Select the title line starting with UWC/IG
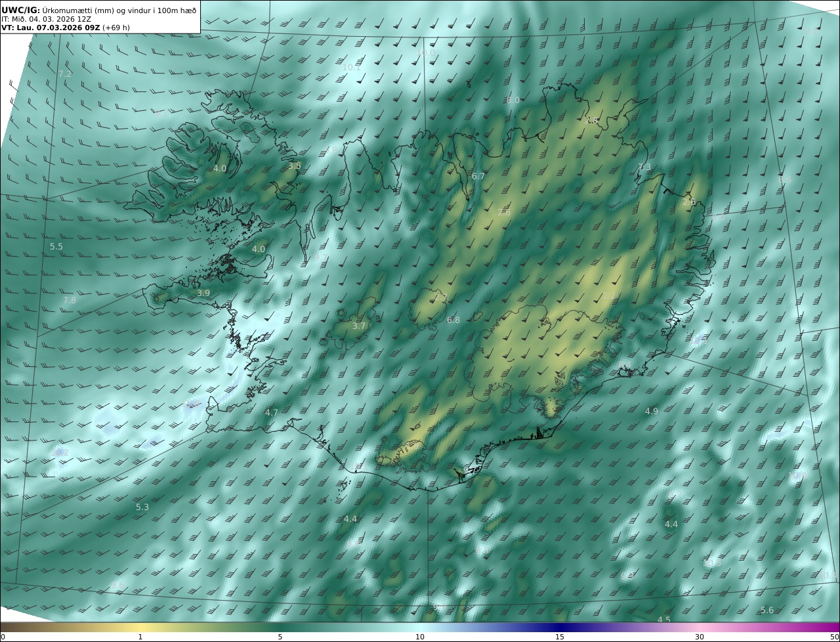This screenshot has height=642, width=840. tap(99, 10)
